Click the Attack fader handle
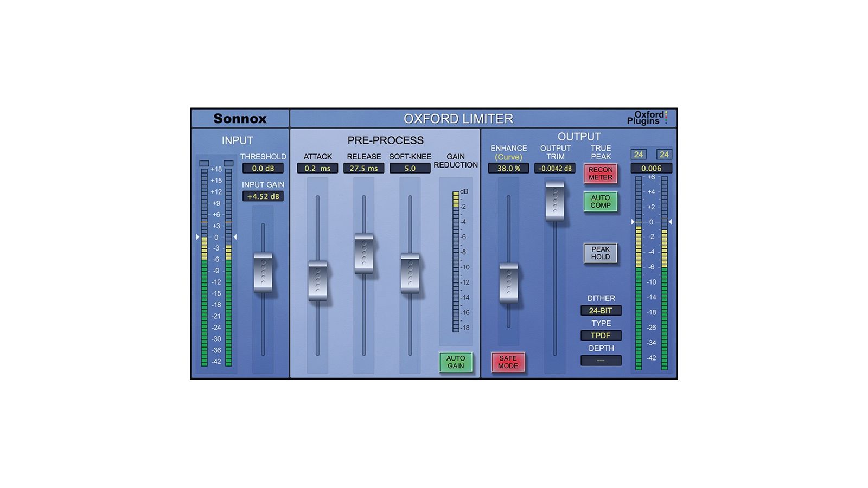Image resolution: width=868 pixels, height=488 pixels. pyautogui.click(x=317, y=280)
